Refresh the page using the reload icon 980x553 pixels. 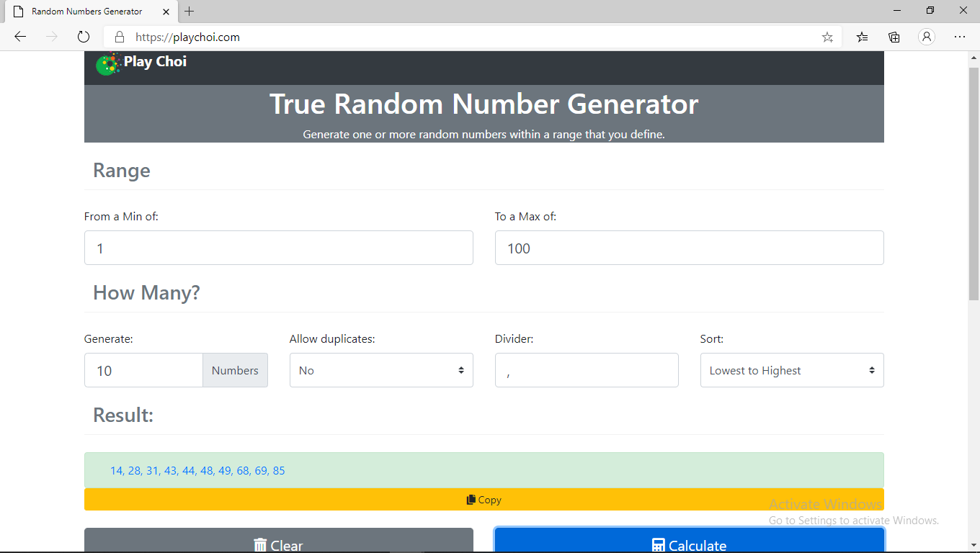(x=83, y=37)
